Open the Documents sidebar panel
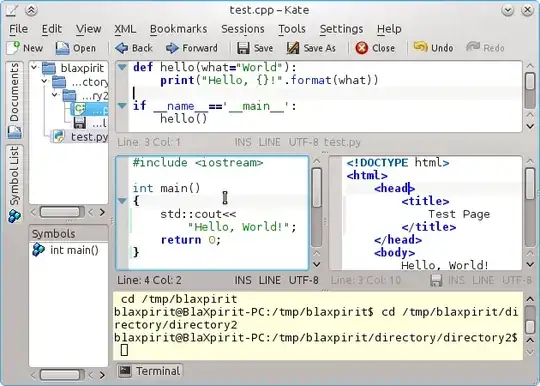The image size is (540, 386). [x=14, y=100]
